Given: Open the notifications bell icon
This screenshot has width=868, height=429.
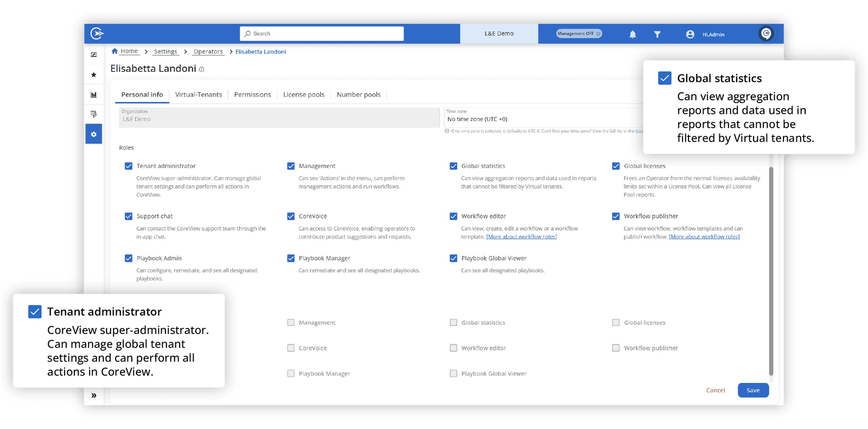Looking at the screenshot, I should tap(633, 34).
